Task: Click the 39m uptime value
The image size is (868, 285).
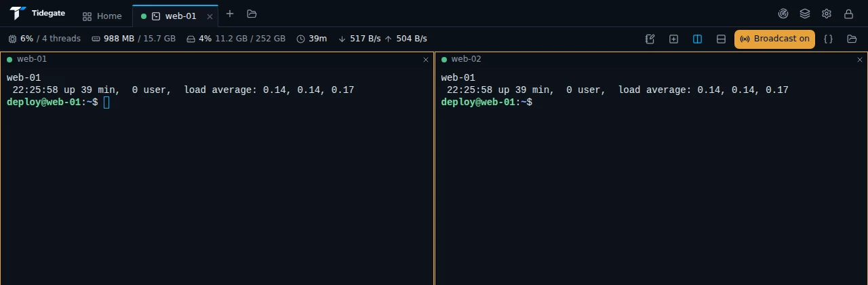Action: click(317, 39)
